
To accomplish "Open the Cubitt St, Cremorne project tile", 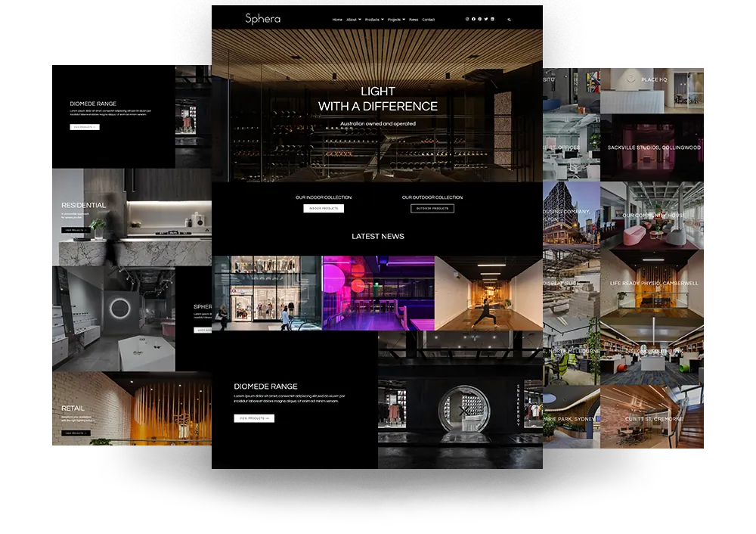I will tap(652, 417).
